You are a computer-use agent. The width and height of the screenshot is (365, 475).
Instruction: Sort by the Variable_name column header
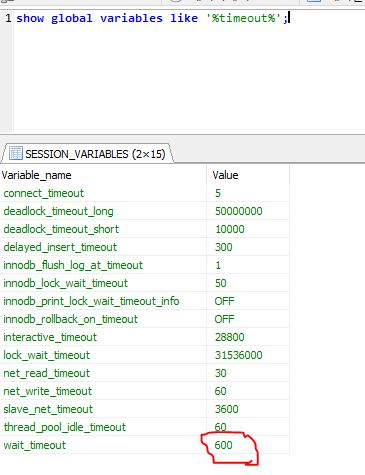[103, 175]
